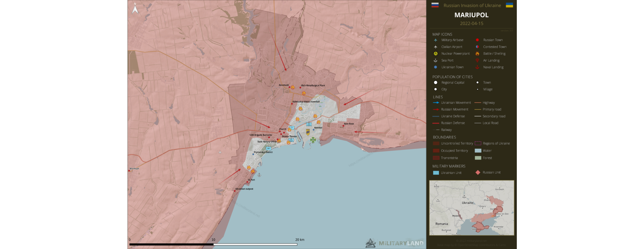
Task: Click the blue unit marker next to Church
Action: (291, 128)
